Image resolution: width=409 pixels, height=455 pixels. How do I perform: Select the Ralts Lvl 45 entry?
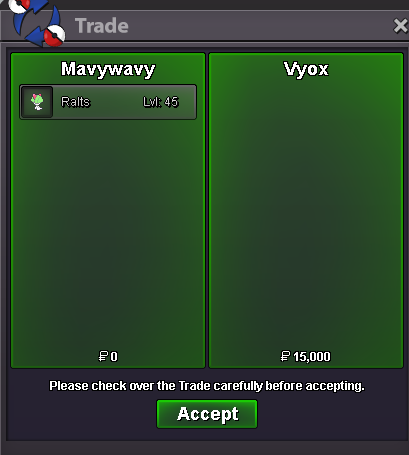(x=108, y=102)
